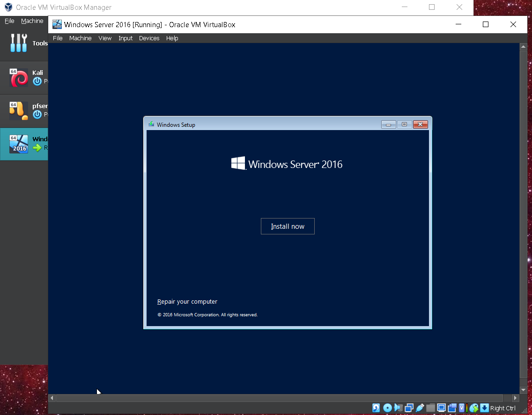
Task: Open the View menu of the VM window
Action: (105, 38)
